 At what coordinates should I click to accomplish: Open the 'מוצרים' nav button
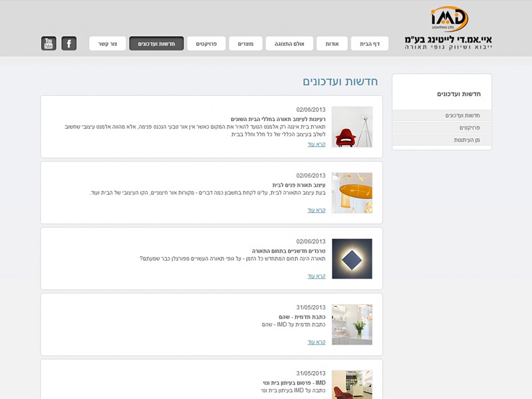pyautogui.click(x=245, y=44)
